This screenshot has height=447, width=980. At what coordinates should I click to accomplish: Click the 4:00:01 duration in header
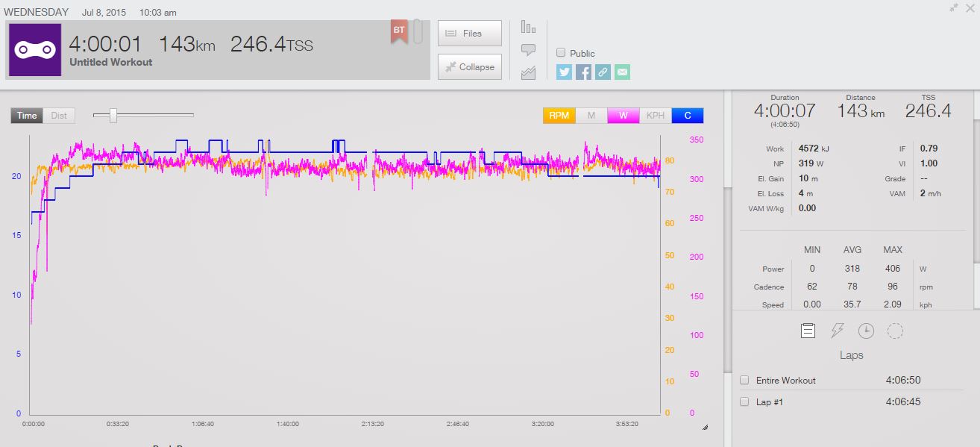click(x=107, y=44)
